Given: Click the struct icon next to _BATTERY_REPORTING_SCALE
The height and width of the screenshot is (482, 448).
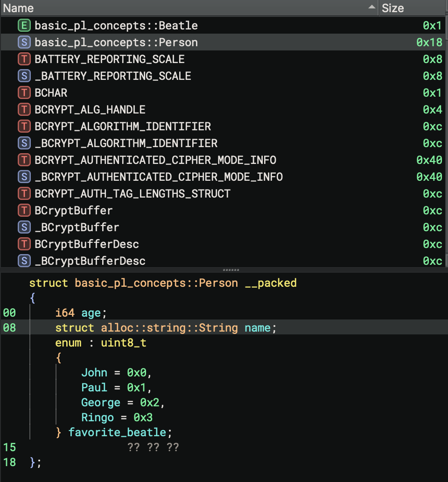Looking at the screenshot, I should (24, 76).
